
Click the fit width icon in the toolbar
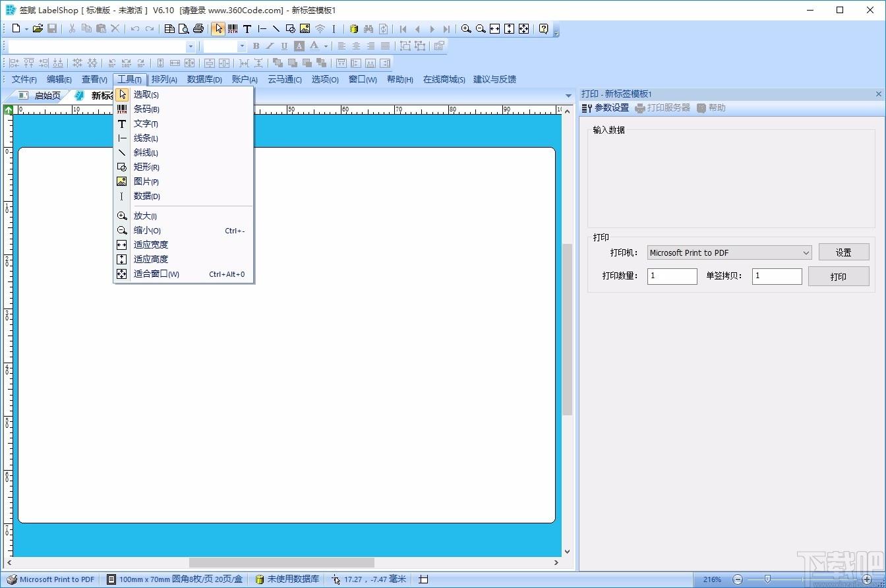coord(494,28)
